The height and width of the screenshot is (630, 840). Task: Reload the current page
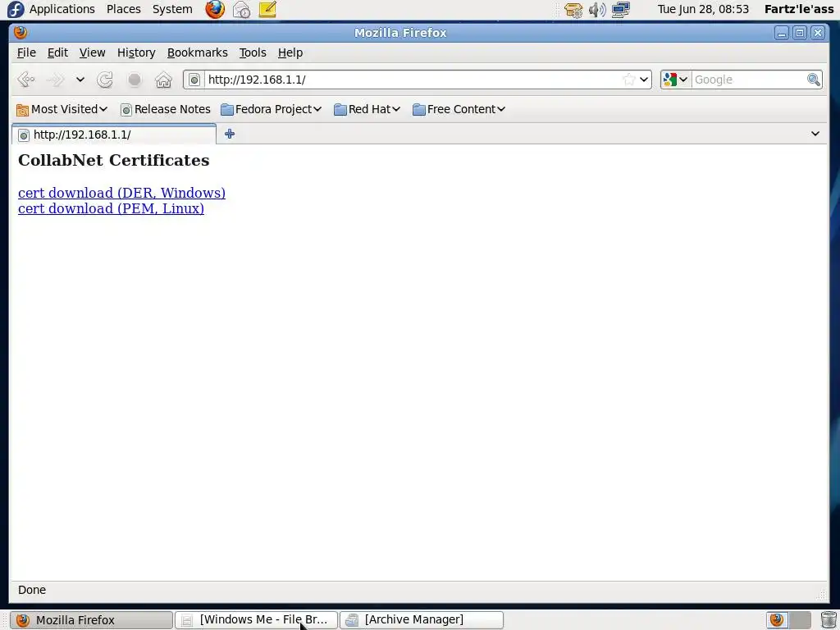click(105, 80)
